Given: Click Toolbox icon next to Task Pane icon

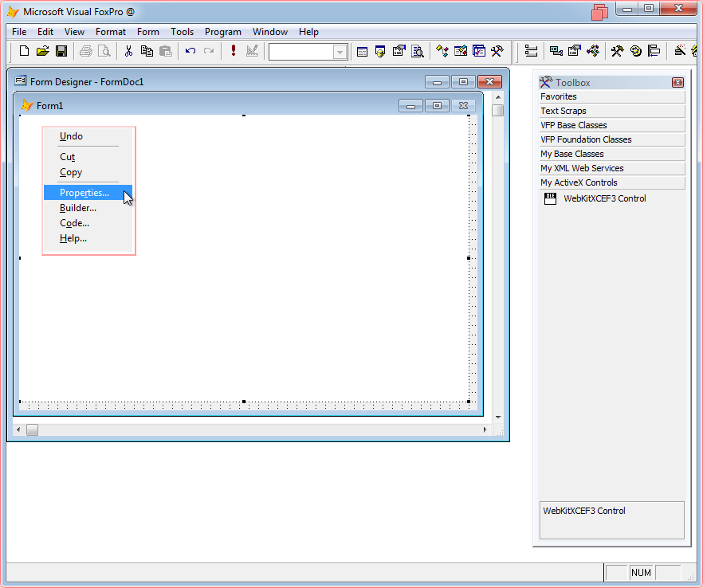Looking at the screenshot, I should (x=497, y=52).
